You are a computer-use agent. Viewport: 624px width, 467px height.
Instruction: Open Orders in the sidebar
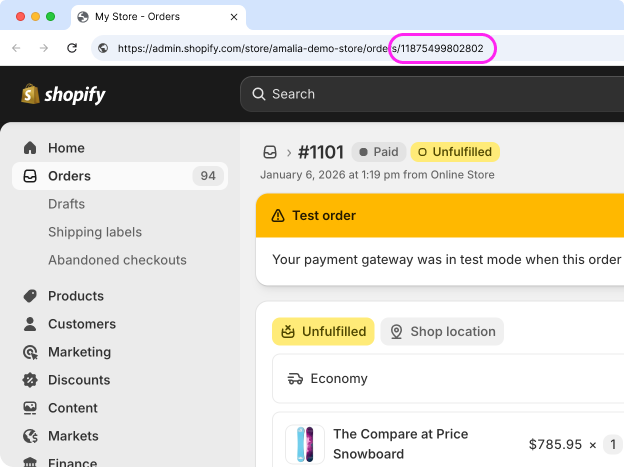120,176
